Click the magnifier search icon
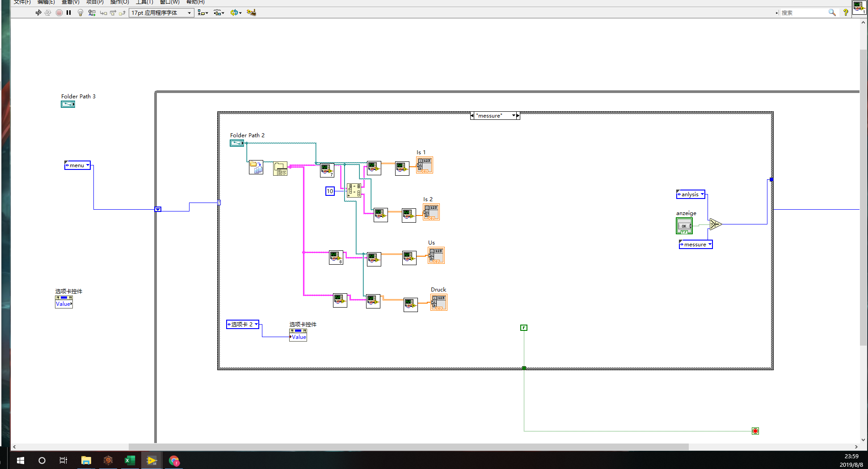Viewport: 868px width, 469px height. point(832,13)
